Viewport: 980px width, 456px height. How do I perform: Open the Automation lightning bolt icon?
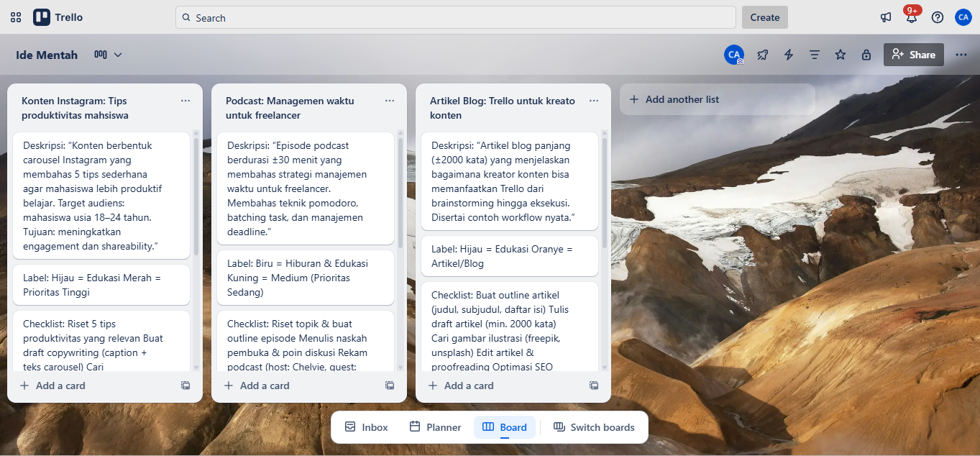789,55
